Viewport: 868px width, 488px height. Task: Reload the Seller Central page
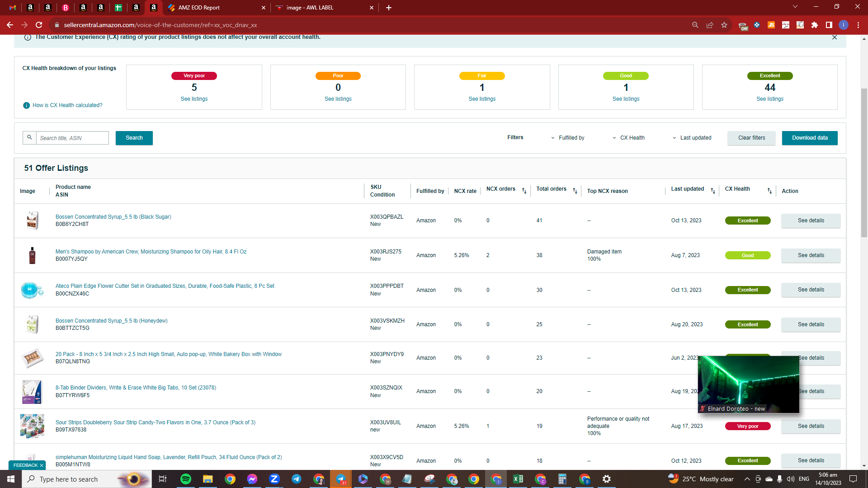click(39, 25)
